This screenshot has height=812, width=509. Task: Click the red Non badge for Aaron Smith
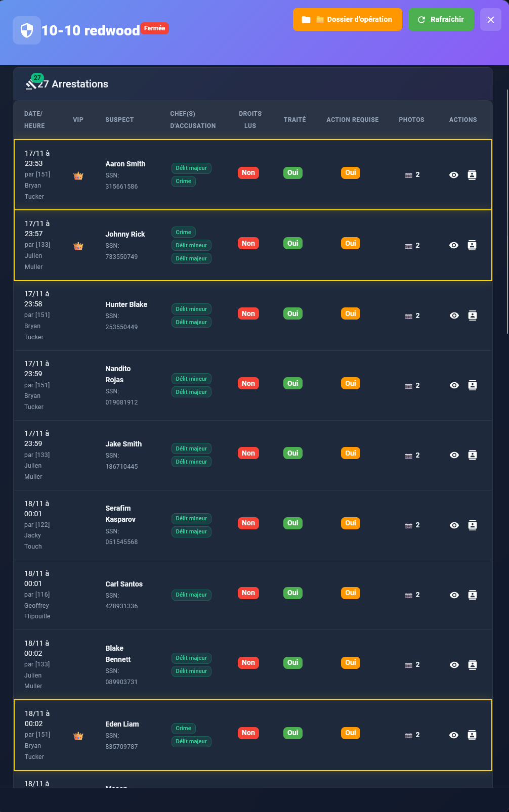tap(248, 173)
